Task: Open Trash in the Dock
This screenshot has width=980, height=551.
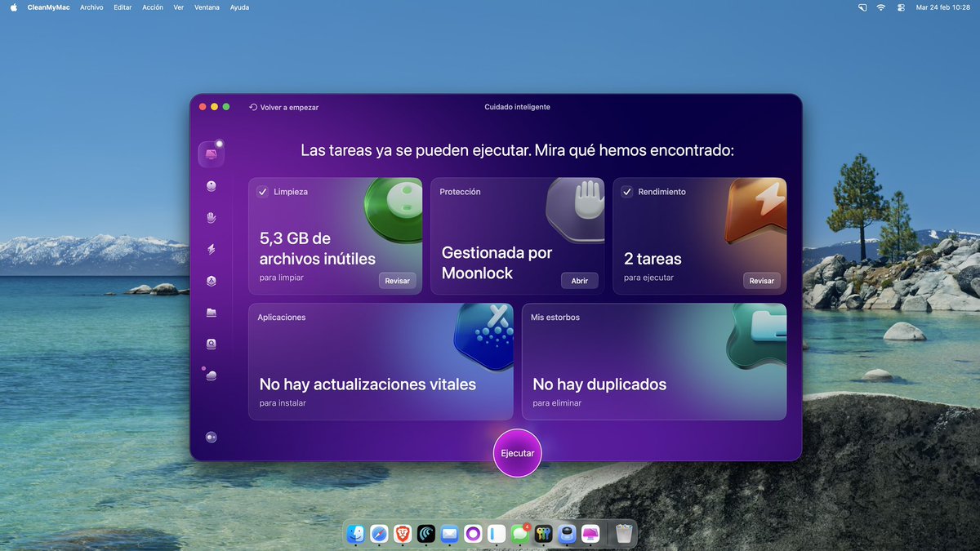Action: coord(624,534)
